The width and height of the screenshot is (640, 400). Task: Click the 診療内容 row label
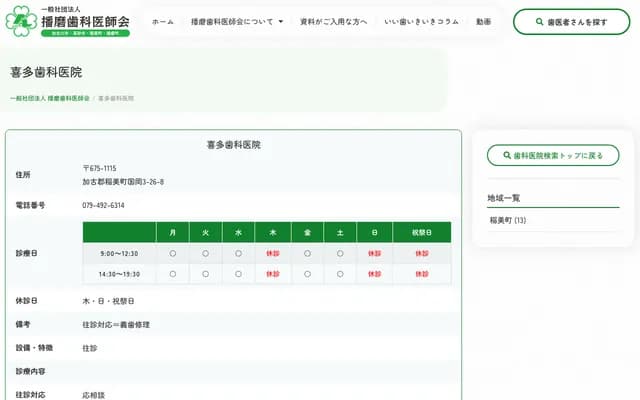click(30, 371)
